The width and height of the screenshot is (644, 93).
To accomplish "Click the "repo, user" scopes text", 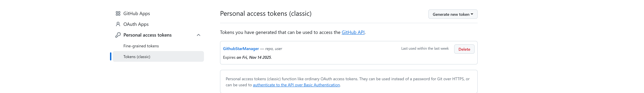I will 274,49.
